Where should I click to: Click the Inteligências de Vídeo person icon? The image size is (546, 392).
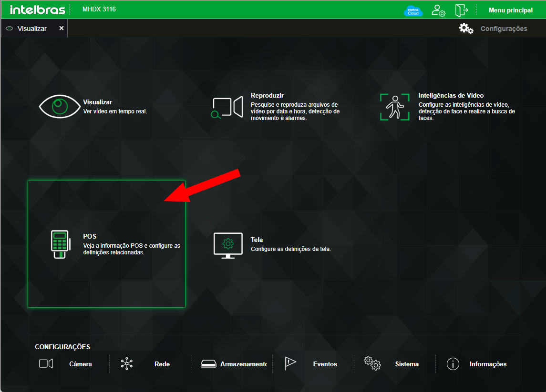pos(394,107)
